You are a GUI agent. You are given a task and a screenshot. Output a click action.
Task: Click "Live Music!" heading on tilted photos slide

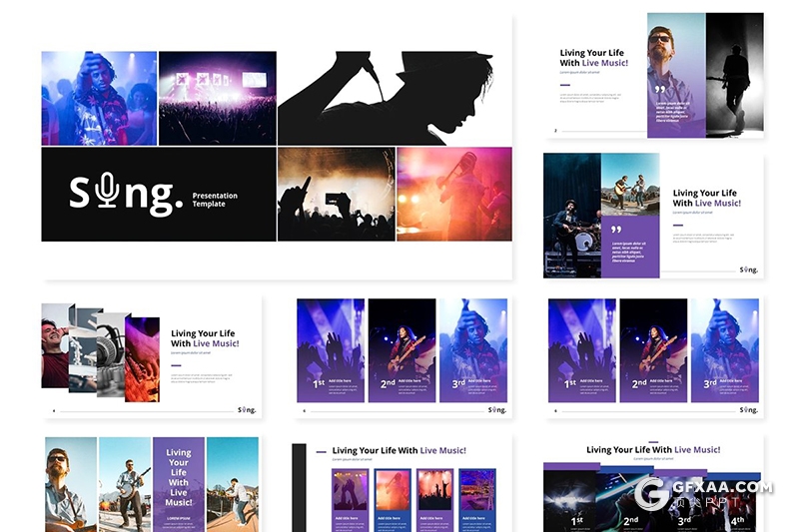[216, 344]
